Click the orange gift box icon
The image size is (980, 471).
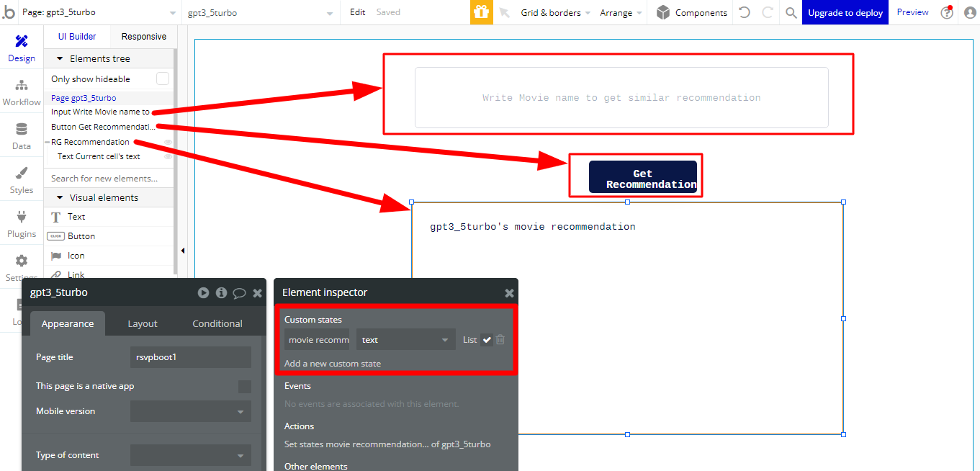pos(482,12)
